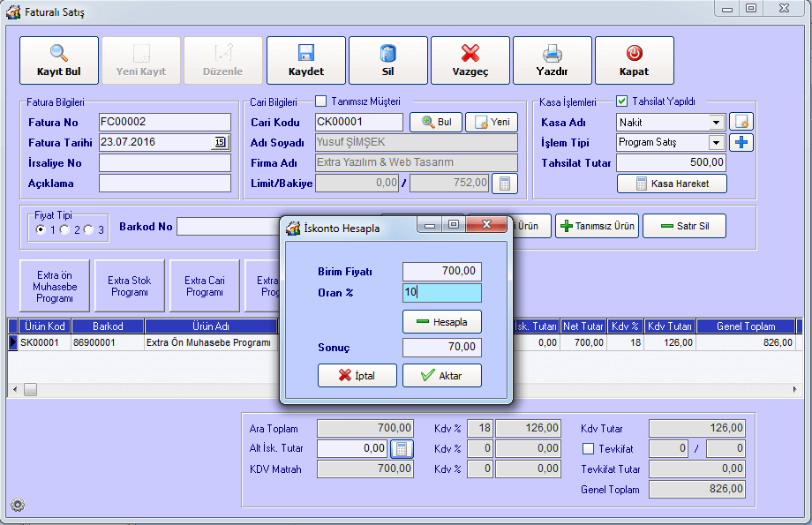
Task: Open calculator icon beside Alt İsk. Tutar
Action: [401, 449]
